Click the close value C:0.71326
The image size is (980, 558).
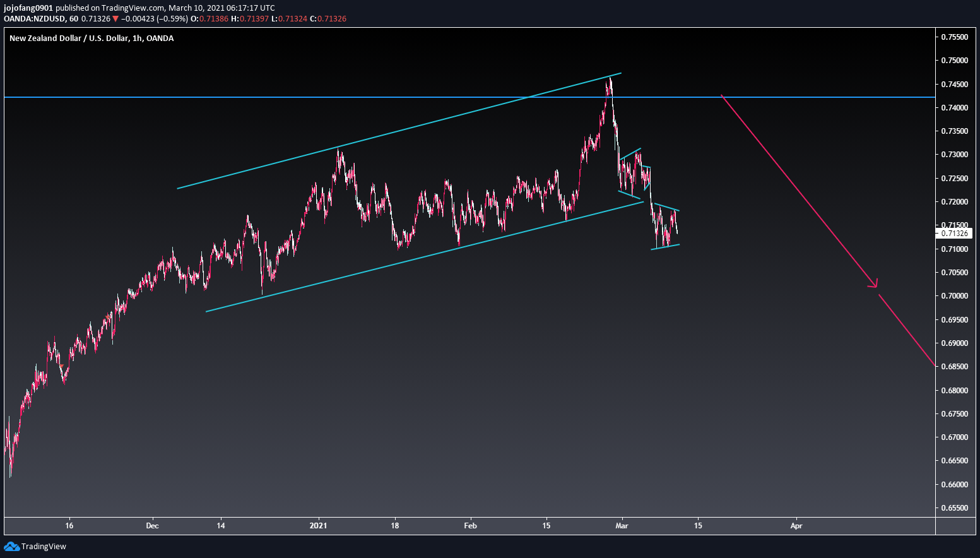(328, 19)
